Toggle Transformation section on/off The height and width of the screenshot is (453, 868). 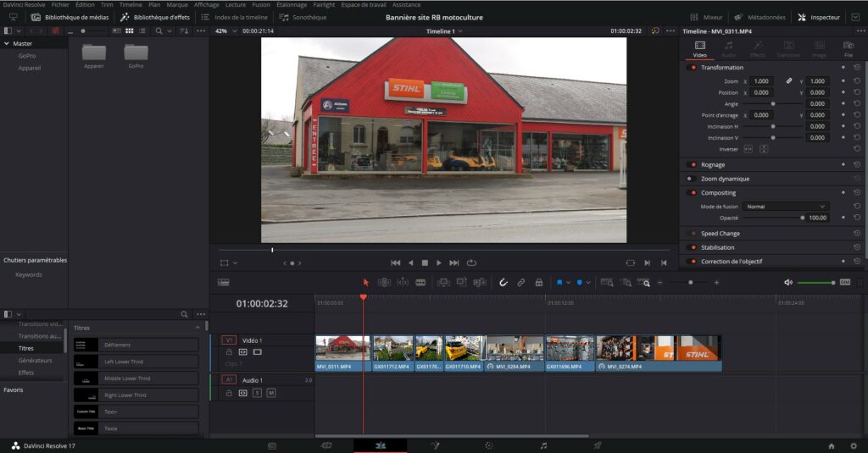[692, 68]
